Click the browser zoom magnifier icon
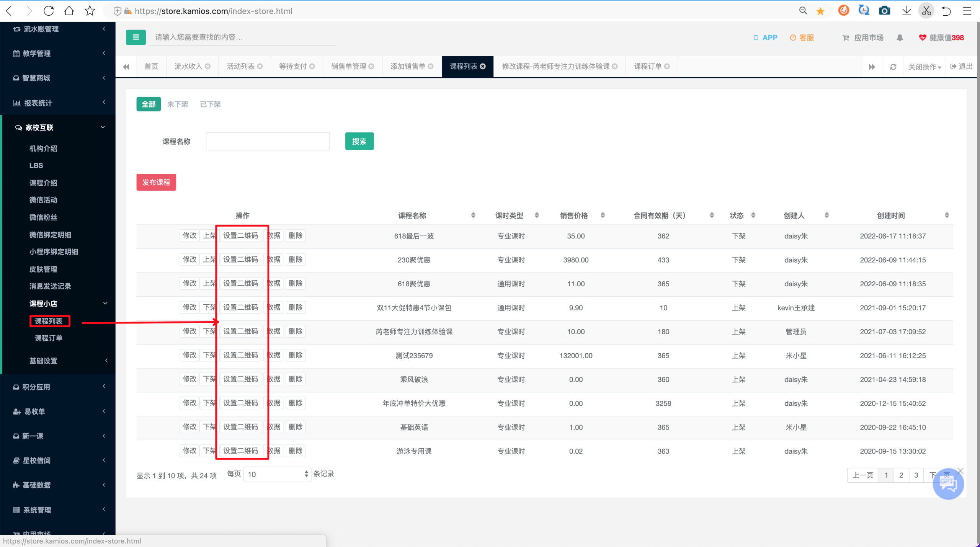Image resolution: width=980 pixels, height=547 pixels. 803,11
